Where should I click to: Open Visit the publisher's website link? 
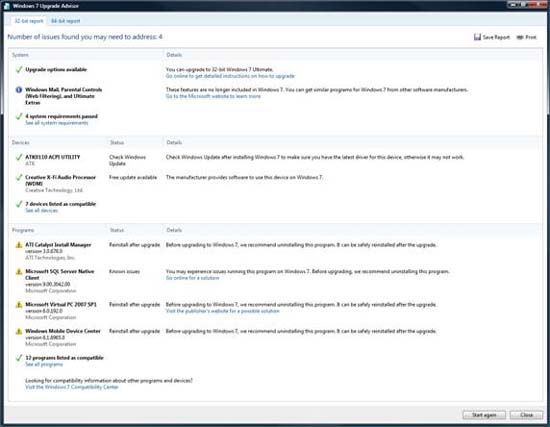(222, 311)
